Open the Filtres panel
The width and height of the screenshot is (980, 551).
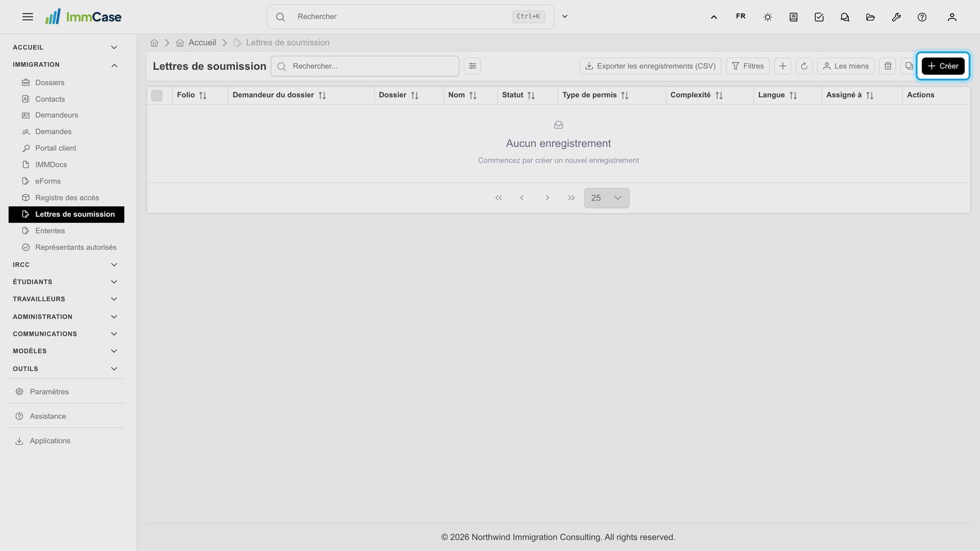coord(748,66)
